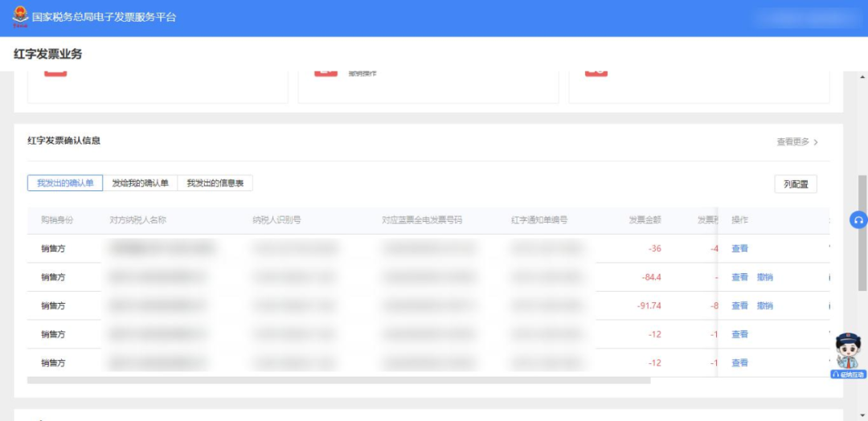Click 查看 for the -91.74 amount row
Image resolution: width=868 pixels, height=421 pixels.
pyautogui.click(x=739, y=305)
